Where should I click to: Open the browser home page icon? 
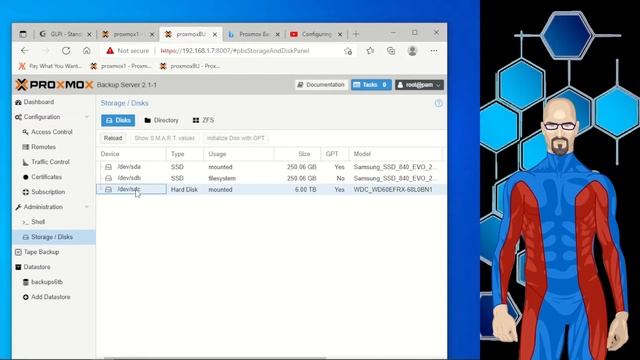pyautogui.click(x=87, y=51)
